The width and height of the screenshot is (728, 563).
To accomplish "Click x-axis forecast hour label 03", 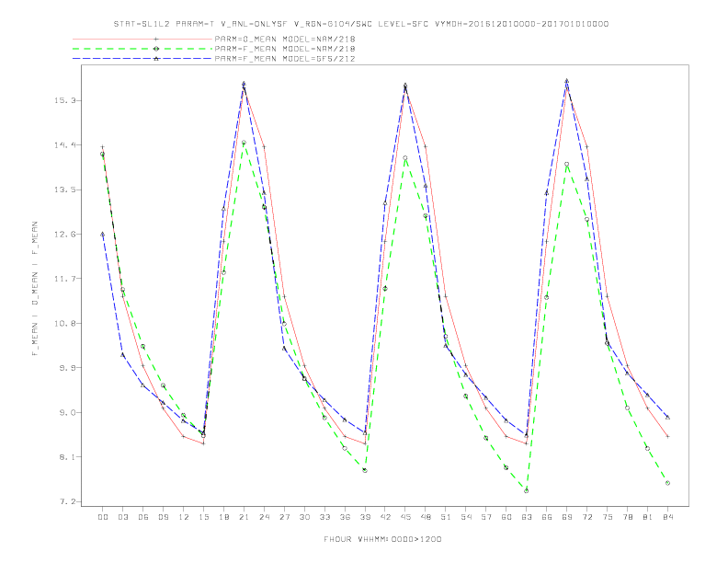I will tap(122, 517).
